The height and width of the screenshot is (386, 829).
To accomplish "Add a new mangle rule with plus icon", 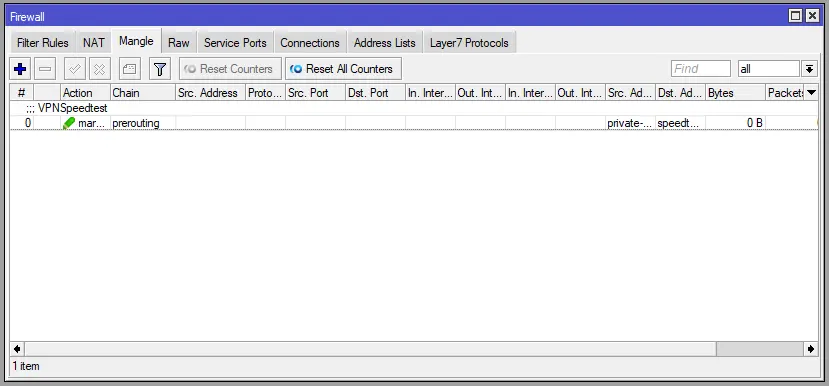I will coord(20,69).
